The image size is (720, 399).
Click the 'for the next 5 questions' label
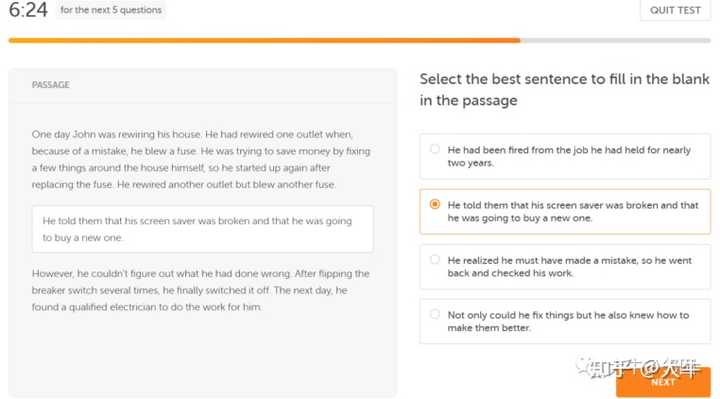(x=111, y=10)
